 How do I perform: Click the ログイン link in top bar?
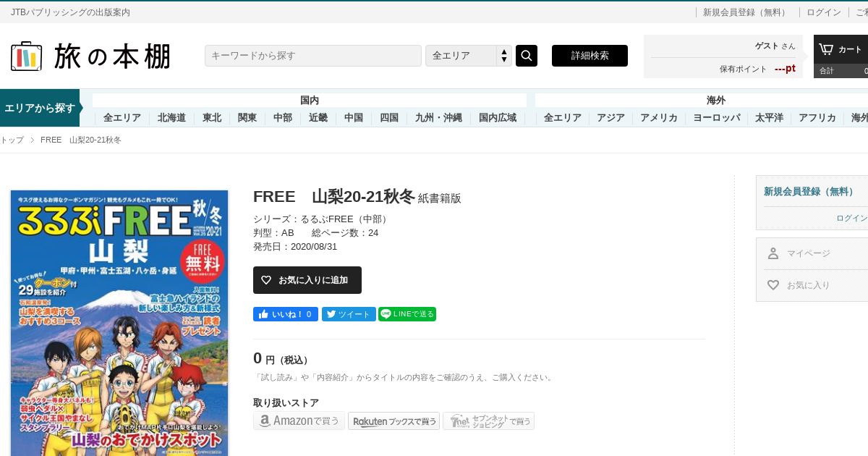pos(824,12)
